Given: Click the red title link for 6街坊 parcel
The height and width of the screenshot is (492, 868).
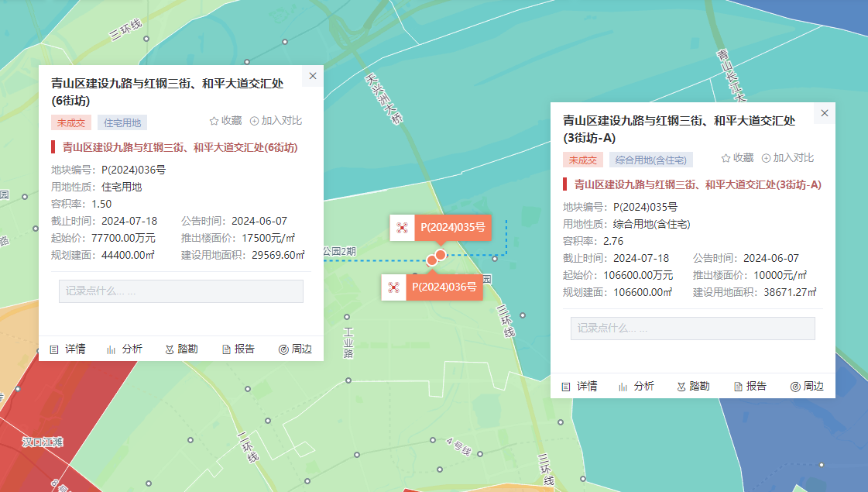Looking at the screenshot, I should pyautogui.click(x=180, y=147).
